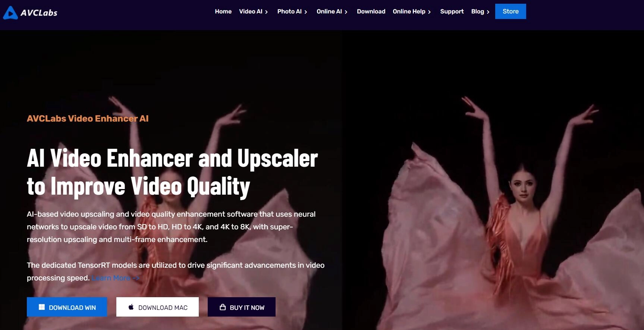Image resolution: width=644 pixels, height=330 pixels.
Task: Expand the Blog menu chevron
Action: (488, 12)
